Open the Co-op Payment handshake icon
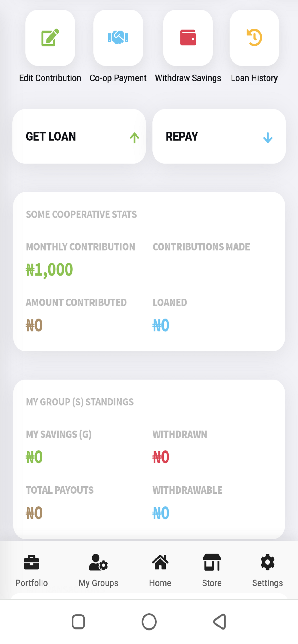This screenshot has height=644, width=298. click(118, 38)
